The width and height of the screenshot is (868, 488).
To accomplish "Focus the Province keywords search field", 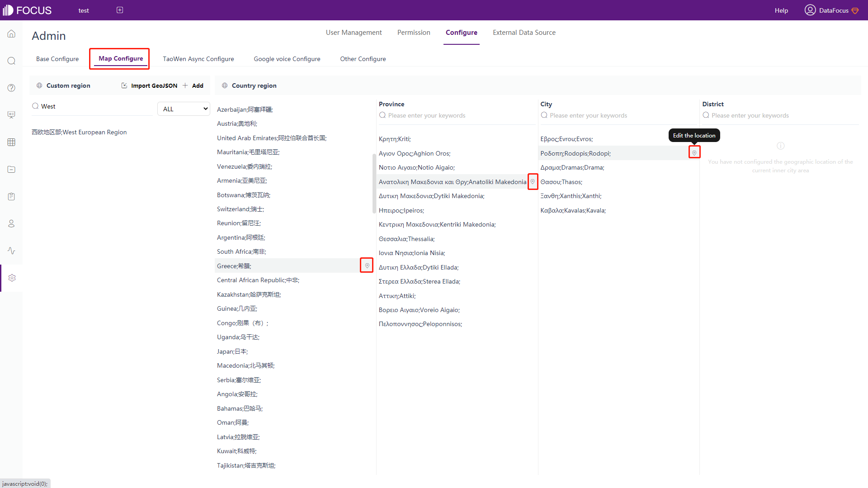I will coord(457,115).
